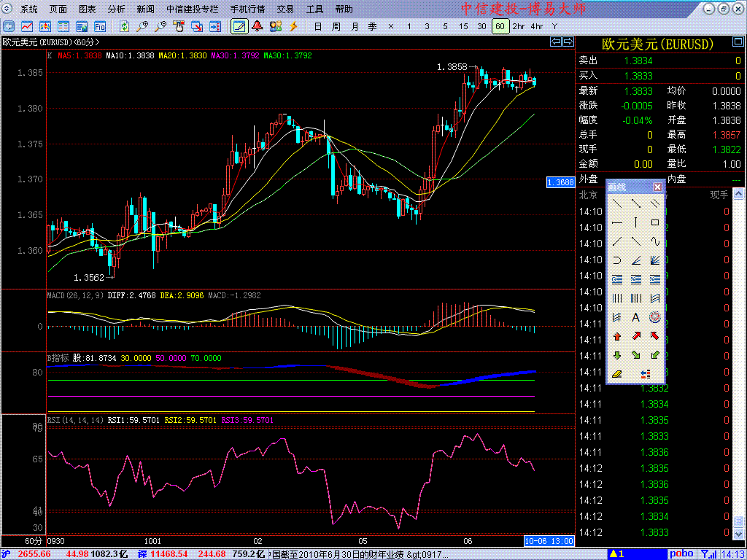Click the Y period toolbar button

click(x=554, y=26)
